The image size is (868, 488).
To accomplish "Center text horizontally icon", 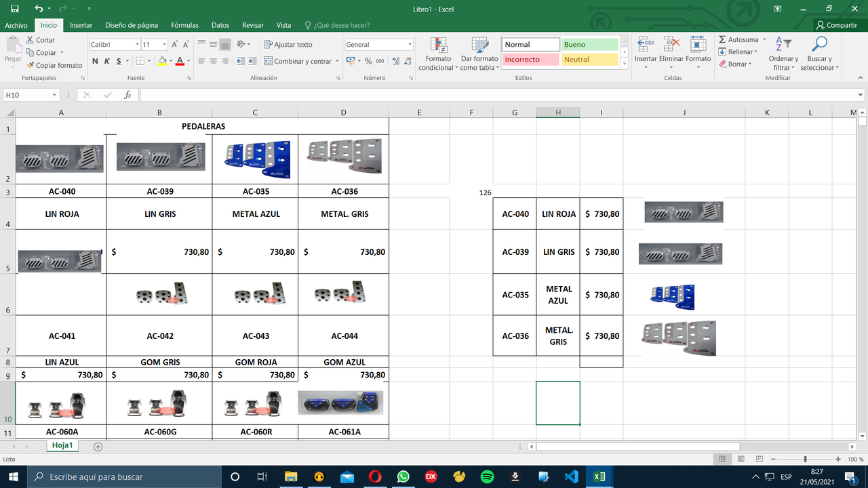I will 213,61.
